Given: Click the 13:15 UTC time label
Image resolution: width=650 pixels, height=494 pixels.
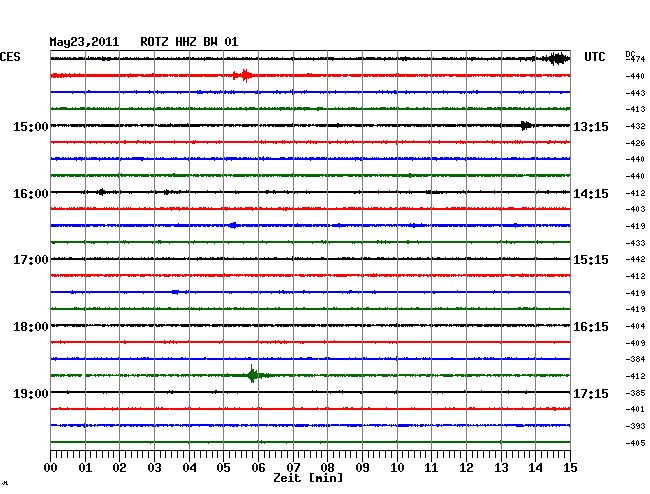Looking at the screenshot, I should pos(591,127).
